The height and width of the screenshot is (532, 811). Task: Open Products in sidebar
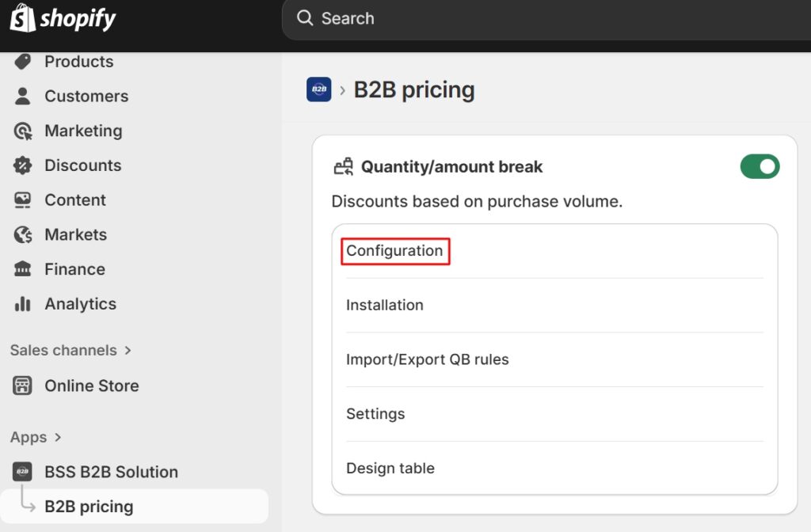(78, 62)
